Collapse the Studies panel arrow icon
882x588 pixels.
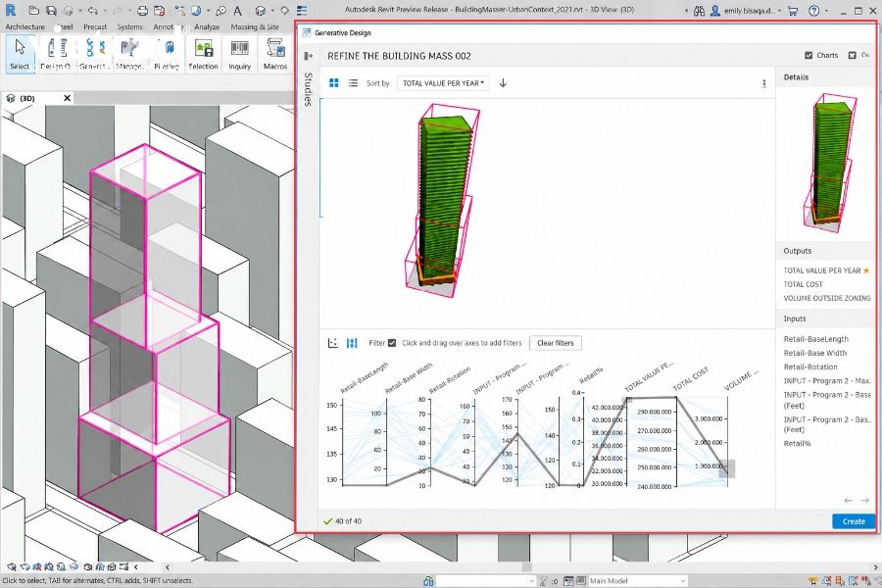coord(309,56)
